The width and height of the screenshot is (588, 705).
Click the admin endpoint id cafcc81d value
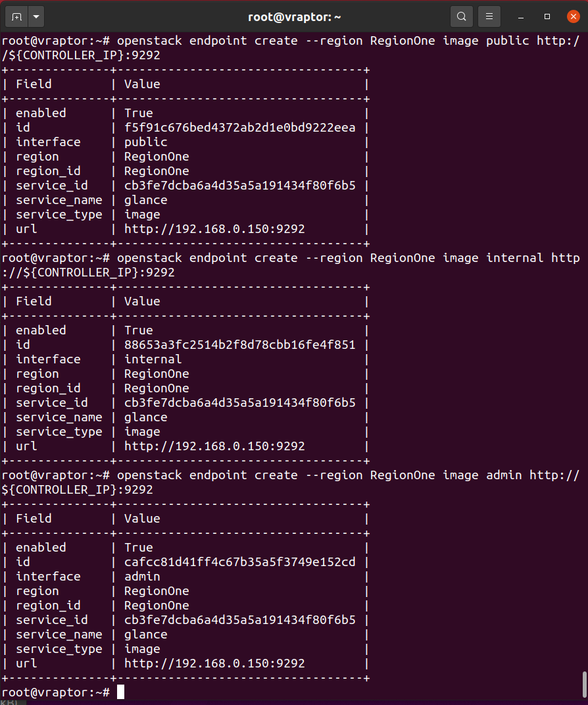tap(239, 562)
